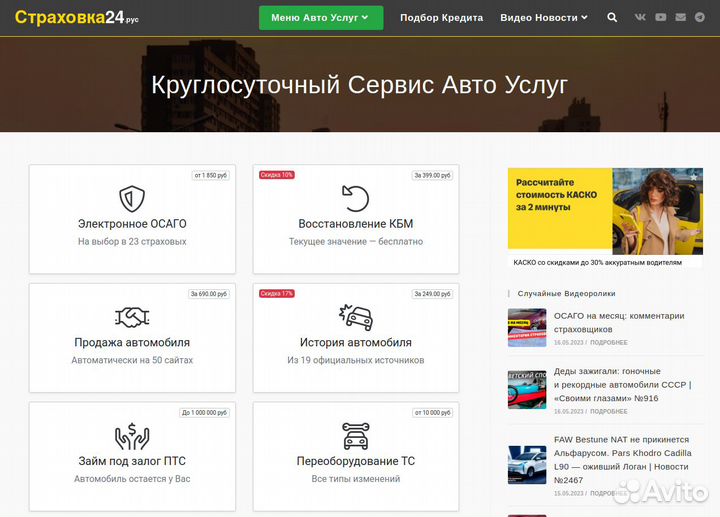Screen dimensions: 720x517
Task: Open the yellow КАСКО calculator banner
Action: click(605, 211)
